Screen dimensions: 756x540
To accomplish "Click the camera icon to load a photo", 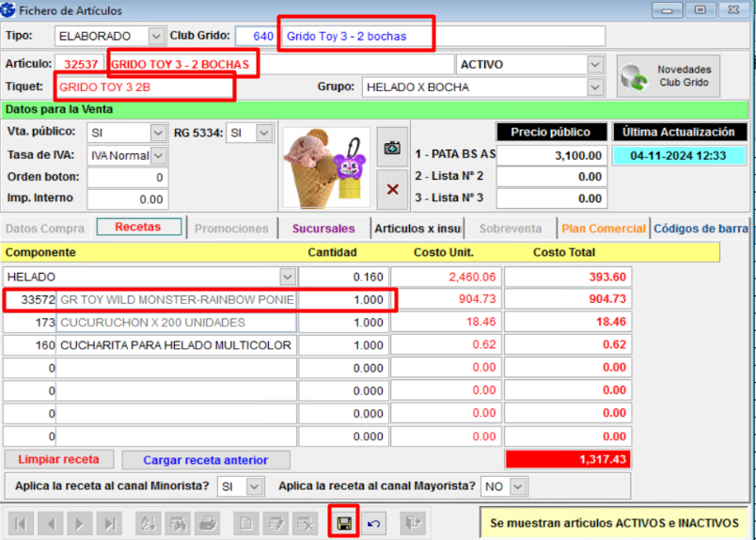I will 392,148.
